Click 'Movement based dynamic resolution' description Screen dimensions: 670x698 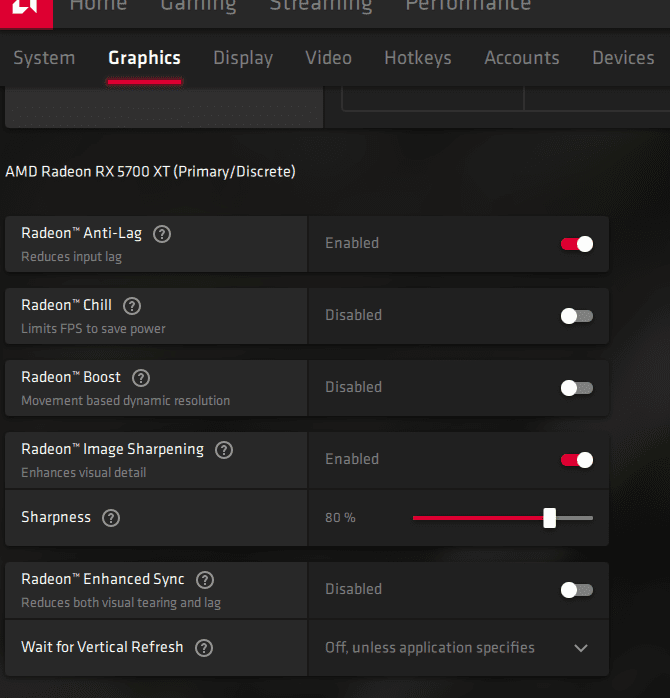tap(126, 401)
